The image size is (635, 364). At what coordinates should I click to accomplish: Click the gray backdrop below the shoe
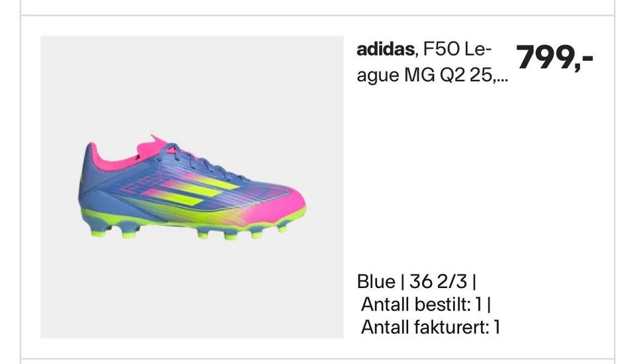(192, 289)
